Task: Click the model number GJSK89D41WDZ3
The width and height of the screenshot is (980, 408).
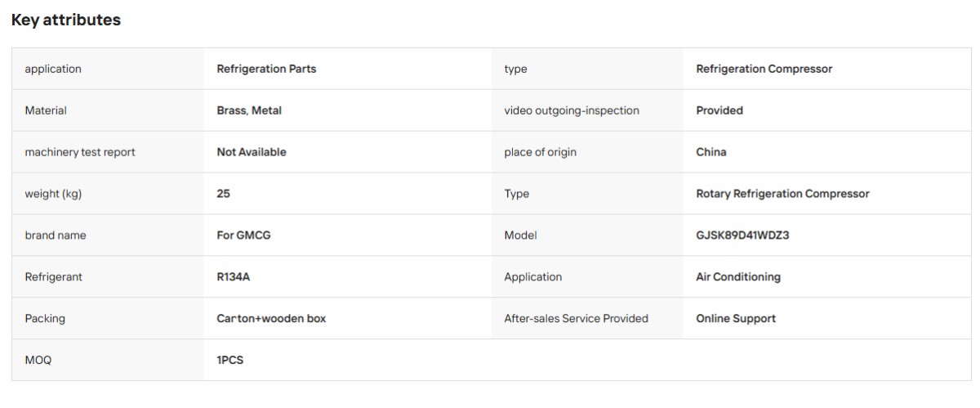Action: (742, 235)
